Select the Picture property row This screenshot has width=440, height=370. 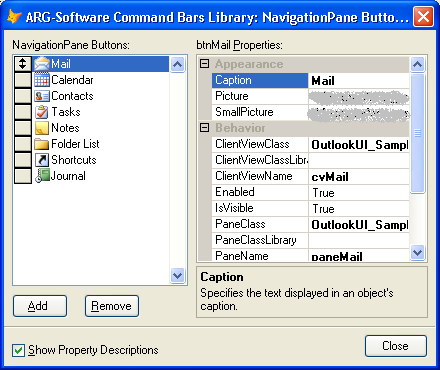pyautogui.click(x=260, y=96)
